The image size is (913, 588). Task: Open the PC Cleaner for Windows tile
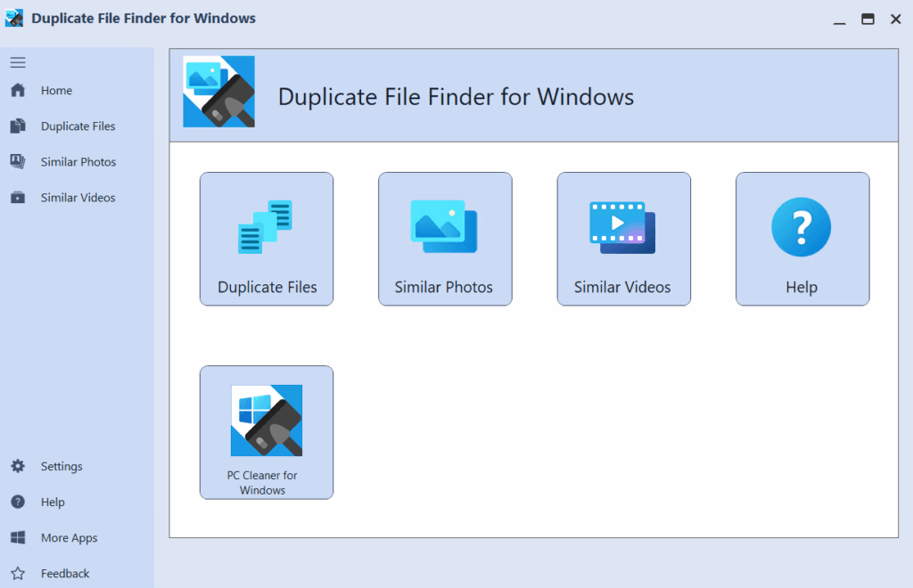click(267, 432)
